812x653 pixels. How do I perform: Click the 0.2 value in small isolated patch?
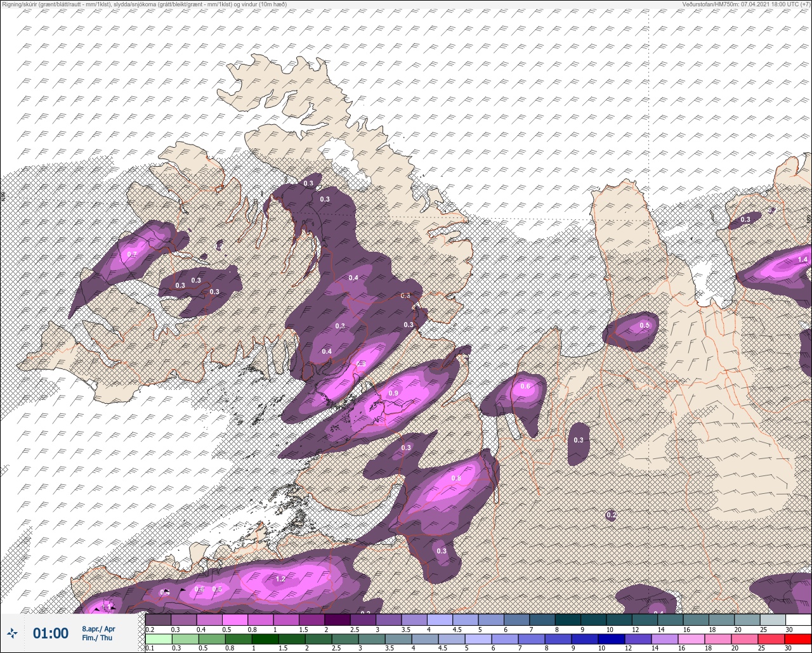point(611,515)
